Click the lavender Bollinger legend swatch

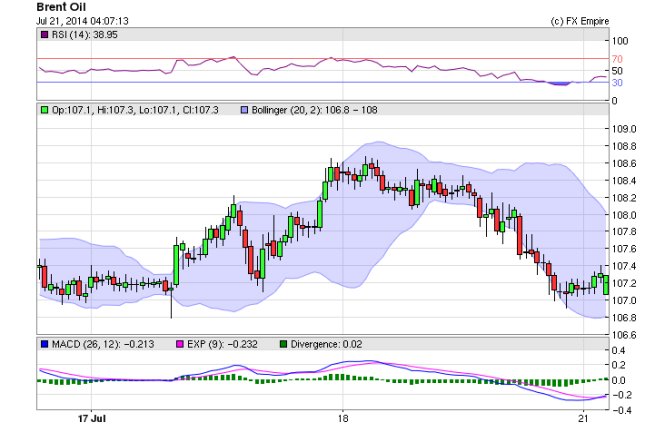[244, 110]
